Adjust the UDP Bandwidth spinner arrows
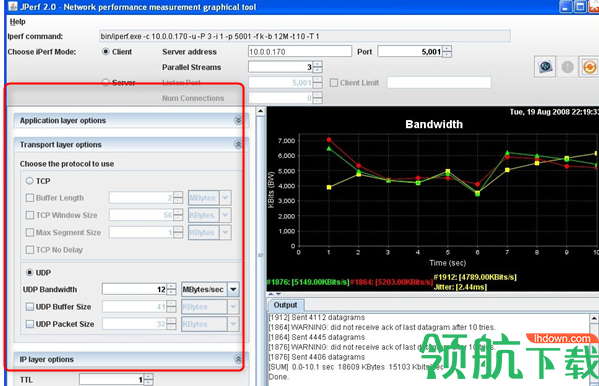 tap(172, 289)
